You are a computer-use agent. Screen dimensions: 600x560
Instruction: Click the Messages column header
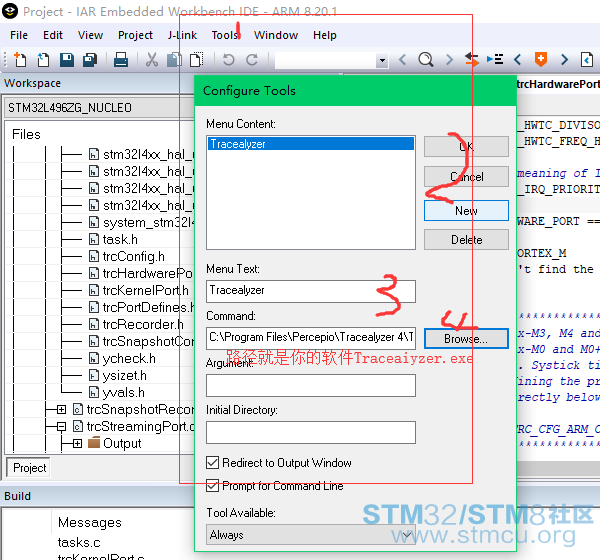tap(90, 522)
